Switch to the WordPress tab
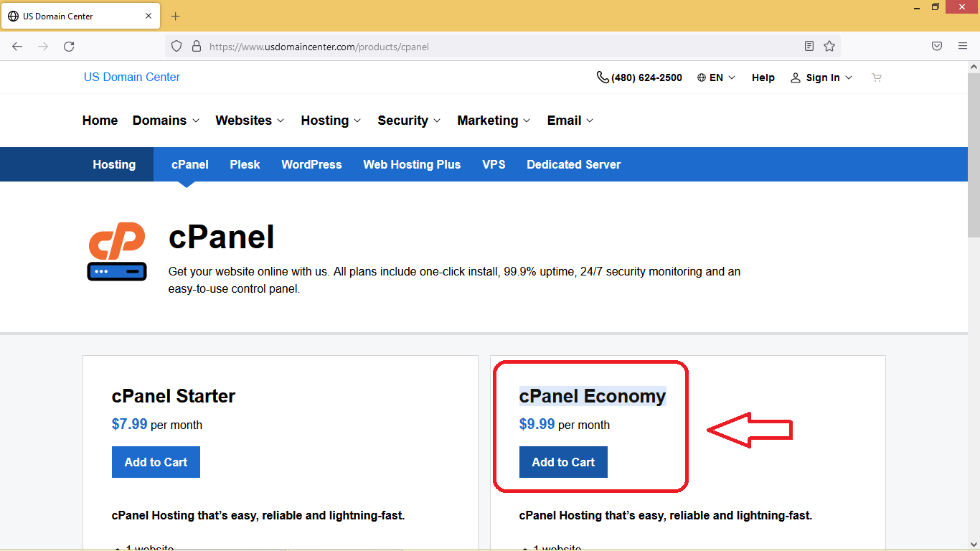This screenshot has width=980, height=551. coord(311,164)
